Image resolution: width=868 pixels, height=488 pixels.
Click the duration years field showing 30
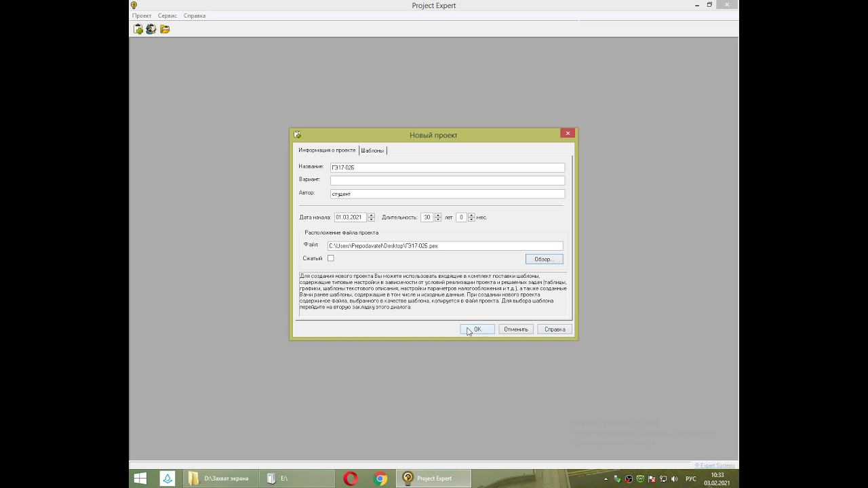tap(427, 218)
